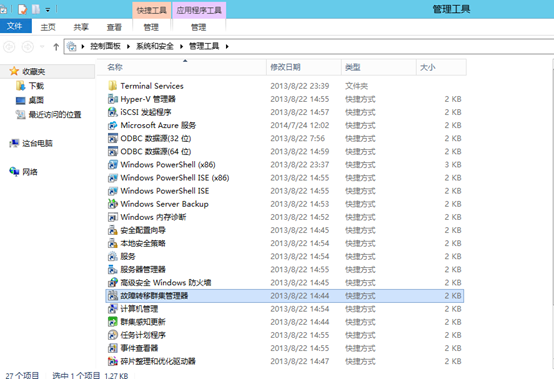Click the forward navigation arrow
554x379 pixels.
[x=28, y=47]
